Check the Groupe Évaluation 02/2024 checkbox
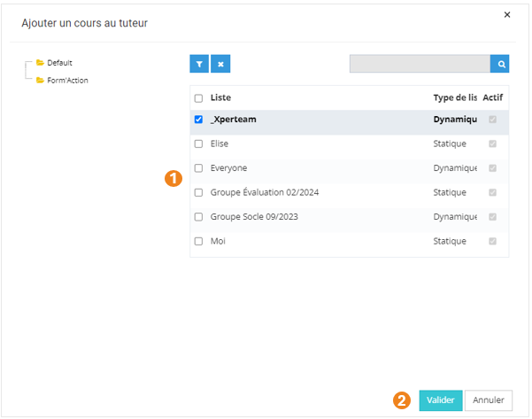 click(x=198, y=192)
